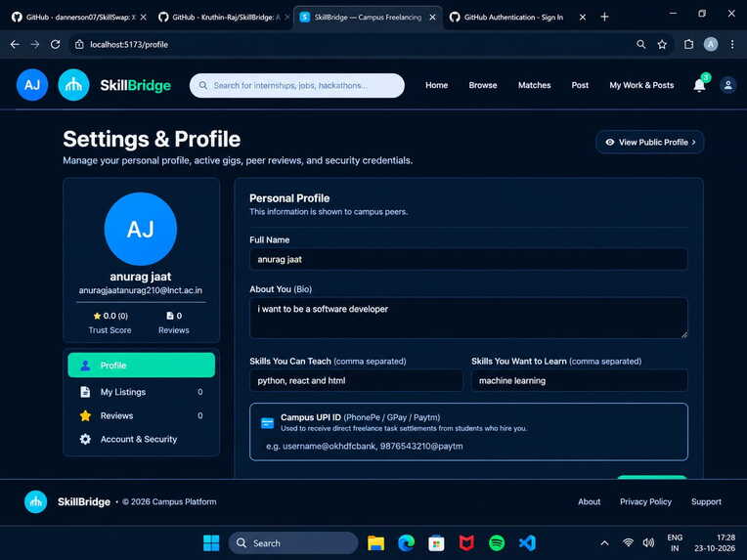Click the Reviews star icon in sidebar

(x=85, y=415)
